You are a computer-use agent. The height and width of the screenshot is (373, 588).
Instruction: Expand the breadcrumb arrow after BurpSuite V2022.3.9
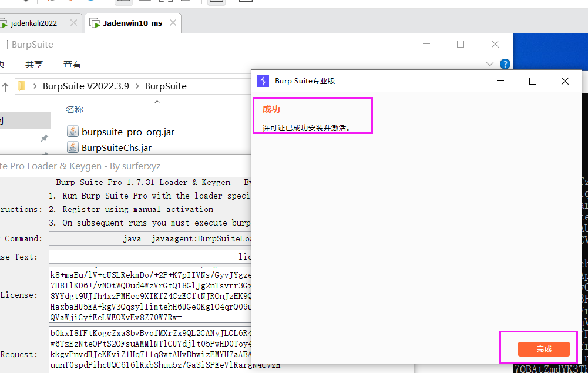pyautogui.click(x=137, y=86)
